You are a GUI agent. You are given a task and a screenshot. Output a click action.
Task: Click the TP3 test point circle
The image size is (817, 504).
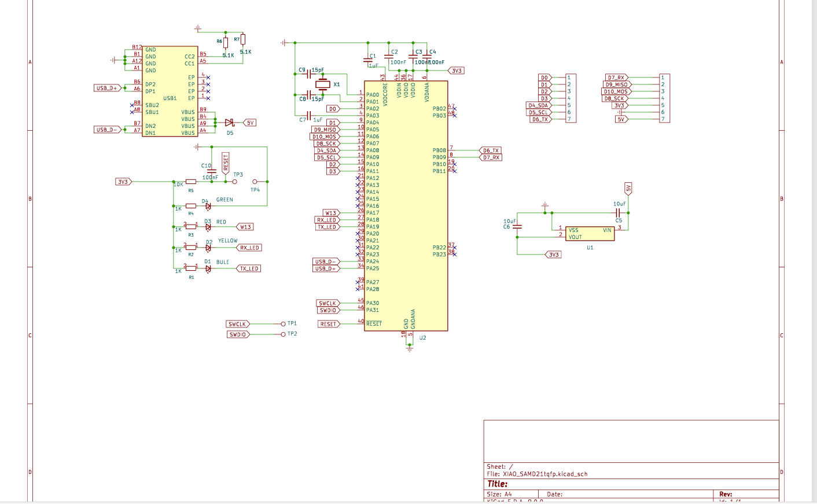[235, 182]
